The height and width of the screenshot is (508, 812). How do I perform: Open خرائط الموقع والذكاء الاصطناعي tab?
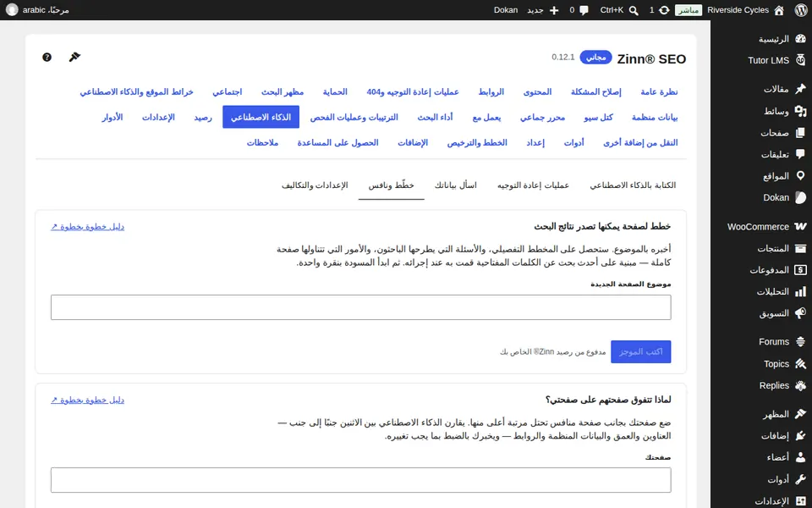(x=136, y=91)
